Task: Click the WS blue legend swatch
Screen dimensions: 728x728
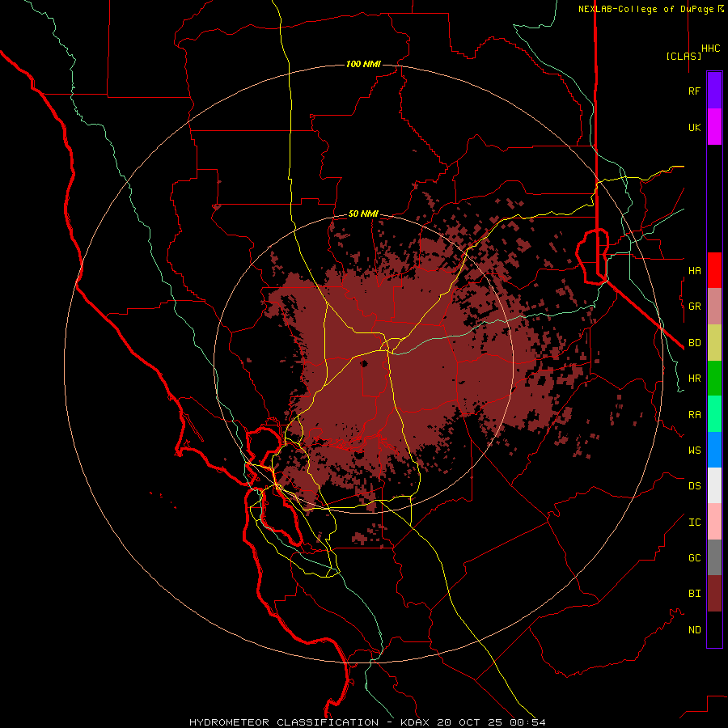Action: click(x=714, y=450)
